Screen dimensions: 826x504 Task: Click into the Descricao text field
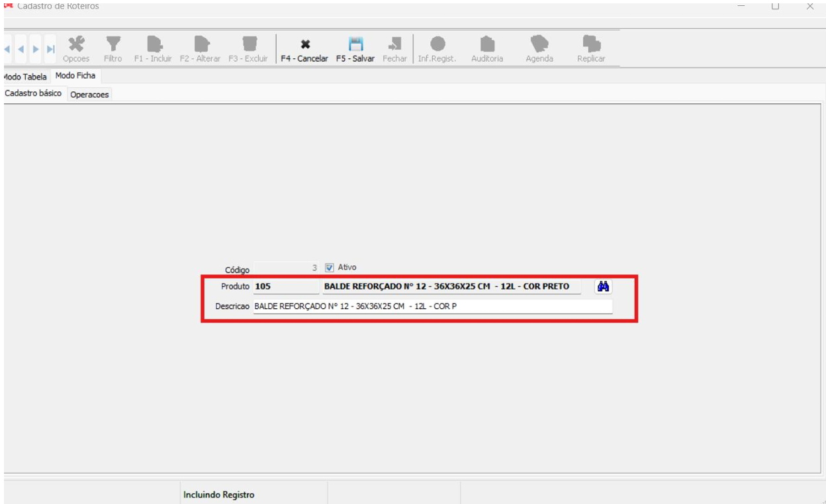tap(432, 307)
